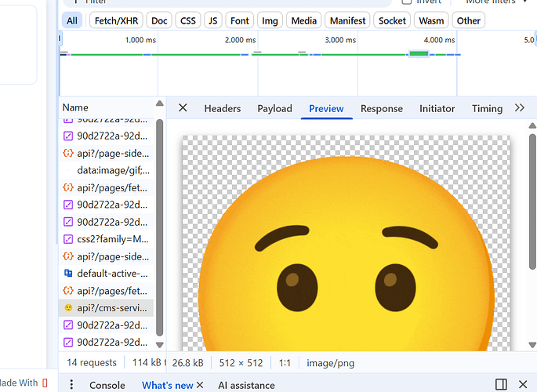Show more detail tabs chevron
Image resolution: width=537 pixels, height=392 pixels.
pyautogui.click(x=520, y=108)
